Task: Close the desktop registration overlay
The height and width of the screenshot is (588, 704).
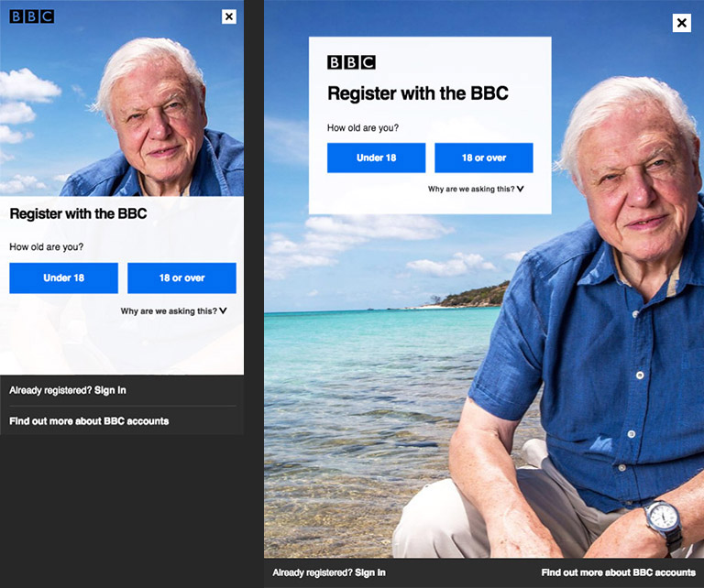Action: 682,23
